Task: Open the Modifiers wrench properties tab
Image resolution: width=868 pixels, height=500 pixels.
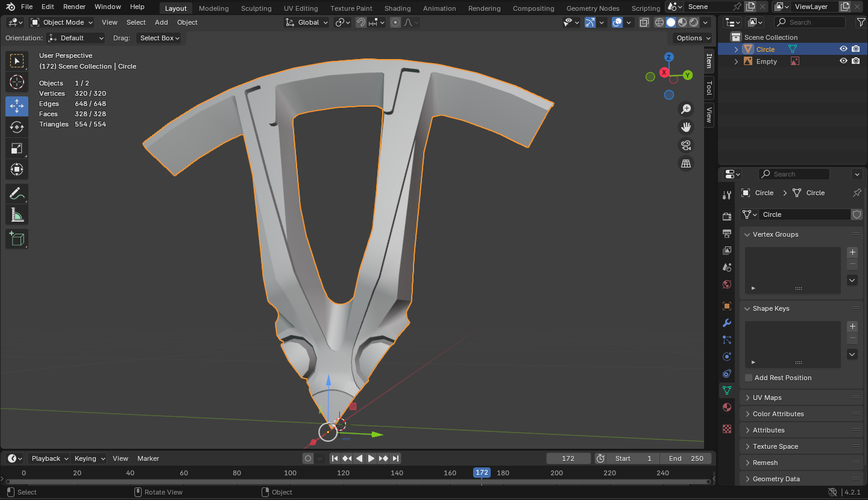Action: [727, 323]
